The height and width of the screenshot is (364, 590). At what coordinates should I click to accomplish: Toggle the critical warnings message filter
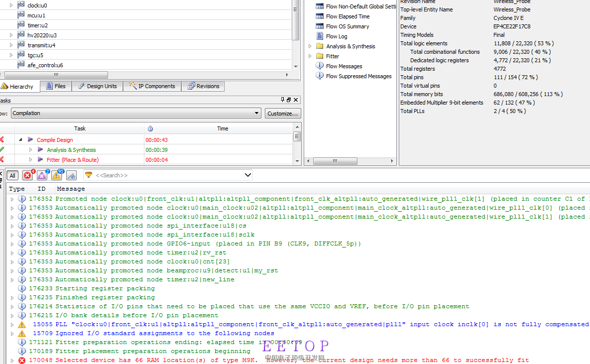point(42,175)
